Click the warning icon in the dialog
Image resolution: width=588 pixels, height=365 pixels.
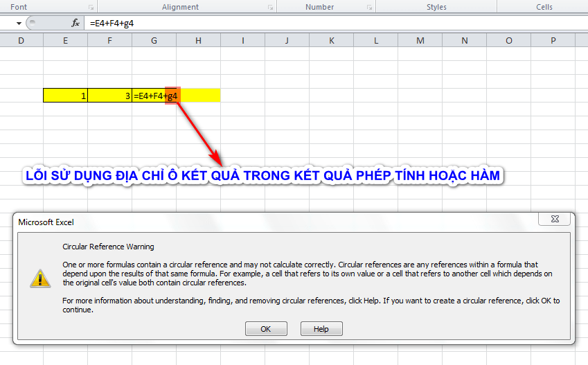[39, 278]
